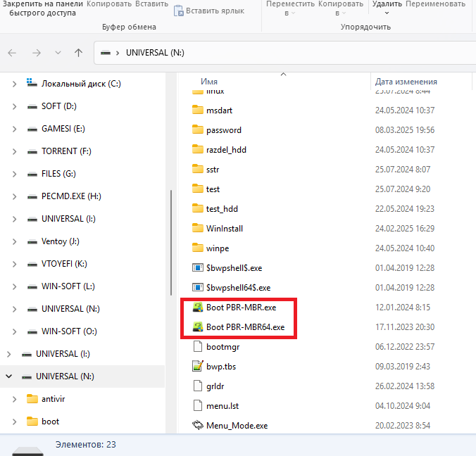Viewport: 476px width, 456px height.
Task: Click the Вставить ярлык button
Action: pyautogui.click(x=209, y=11)
